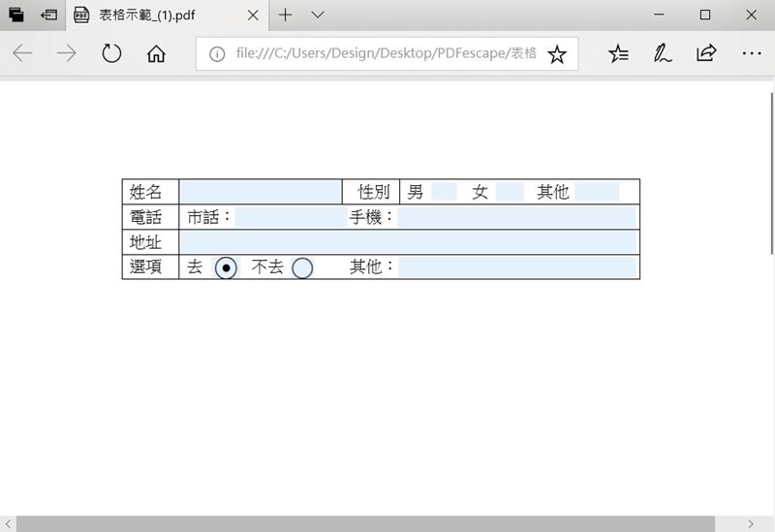Click the PDF icon on the tab
Screen dimensions: 775x532
(x=81, y=15)
